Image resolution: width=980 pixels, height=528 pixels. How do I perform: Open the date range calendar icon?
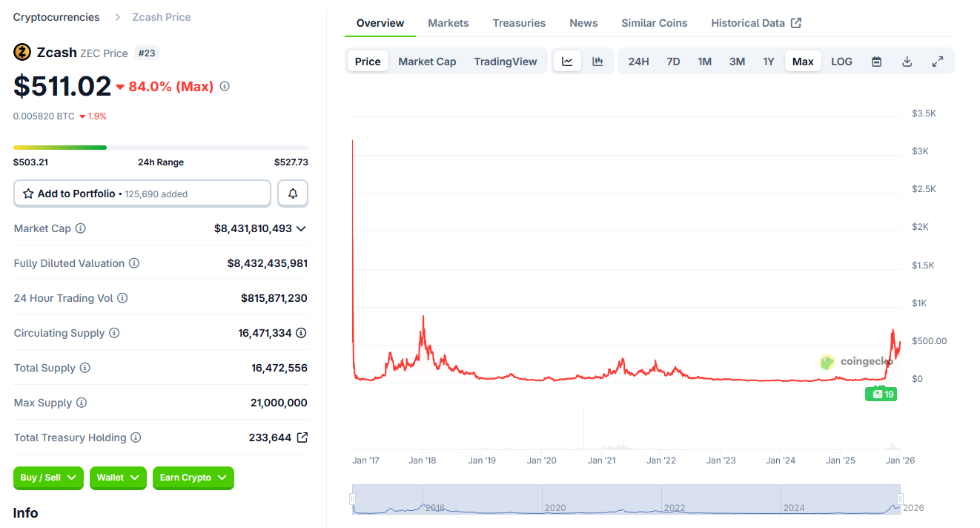(x=876, y=61)
